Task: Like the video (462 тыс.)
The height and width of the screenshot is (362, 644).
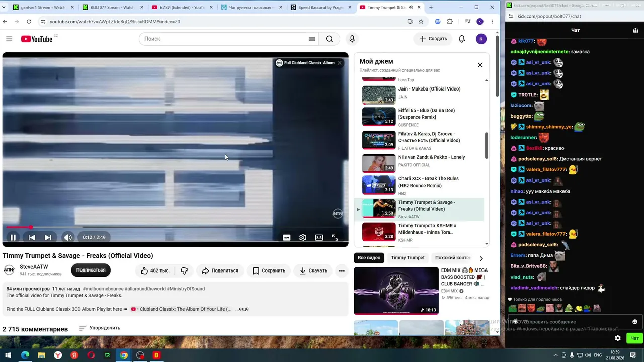Action: click(155, 270)
